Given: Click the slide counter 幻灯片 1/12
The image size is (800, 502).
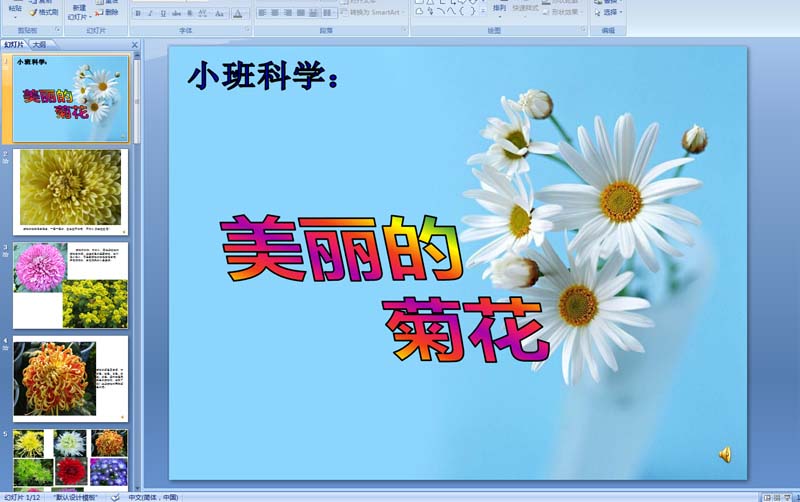Looking at the screenshot, I should pyautogui.click(x=22, y=497).
